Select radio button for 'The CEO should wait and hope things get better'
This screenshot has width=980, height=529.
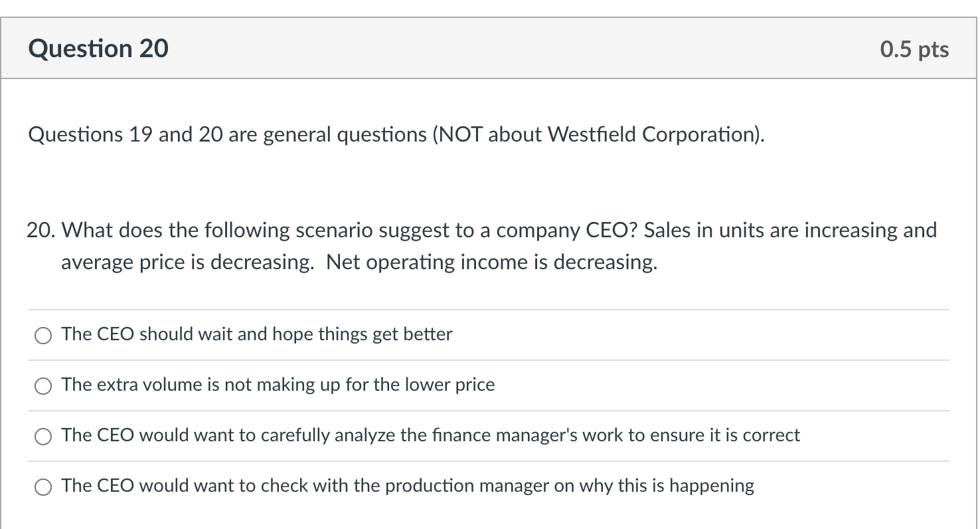[x=42, y=336]
